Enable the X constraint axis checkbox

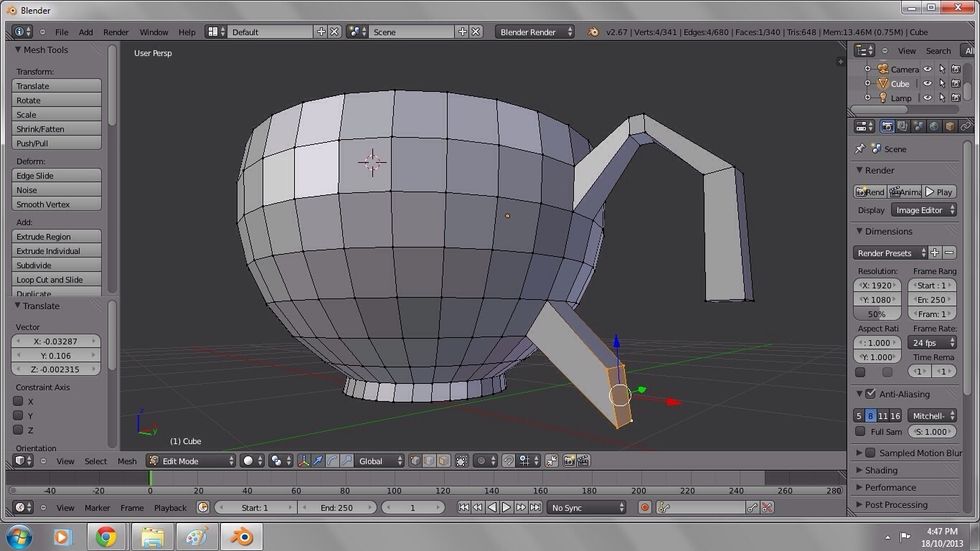18,401
